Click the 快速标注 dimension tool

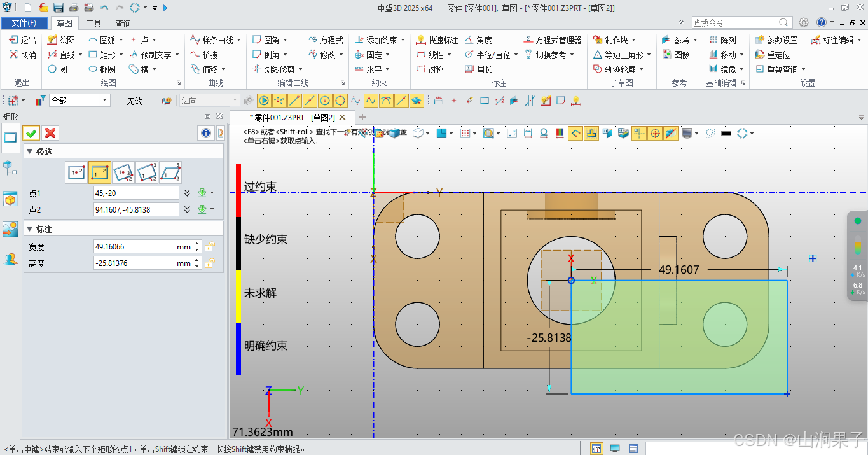[x=437, y=40]
